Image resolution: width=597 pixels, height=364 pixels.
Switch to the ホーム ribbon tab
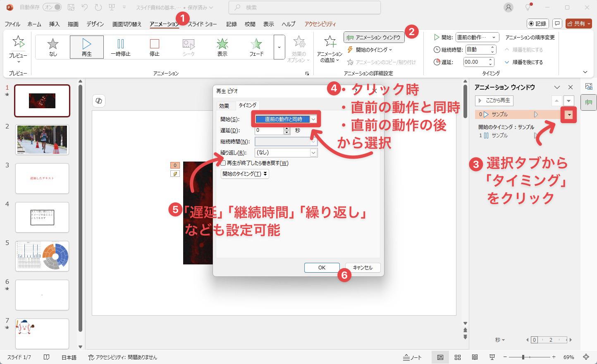point(34,24)
